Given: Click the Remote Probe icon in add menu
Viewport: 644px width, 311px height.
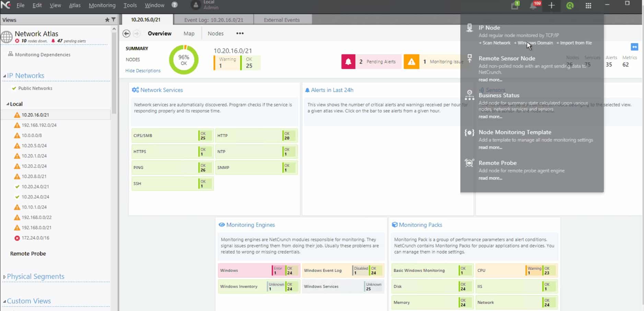Looking at the screenshot, I should coord(469,163).
